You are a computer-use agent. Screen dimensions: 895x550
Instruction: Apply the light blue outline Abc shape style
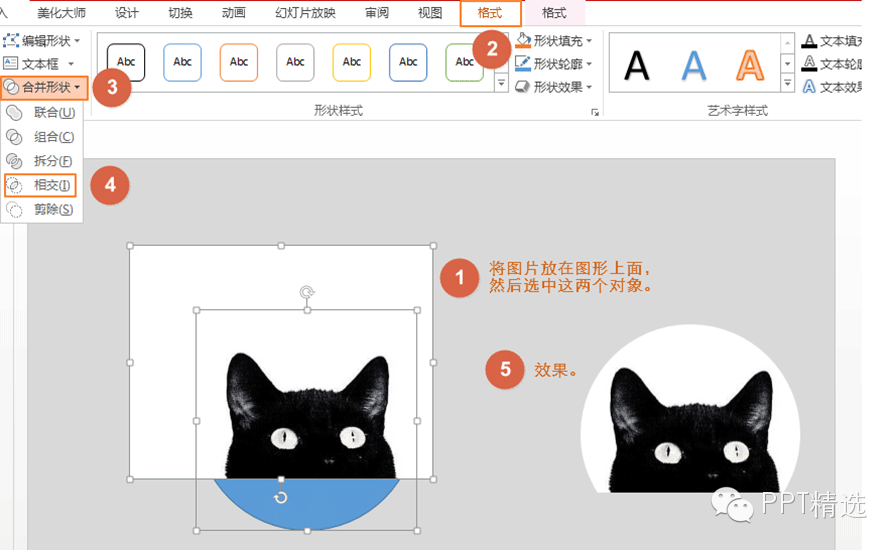pyautogui.click(x=182, y=62)
